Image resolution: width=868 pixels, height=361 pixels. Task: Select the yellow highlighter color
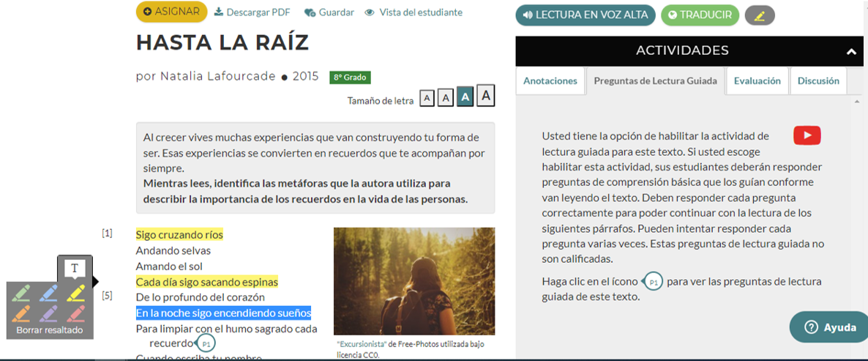coord(75,293)
